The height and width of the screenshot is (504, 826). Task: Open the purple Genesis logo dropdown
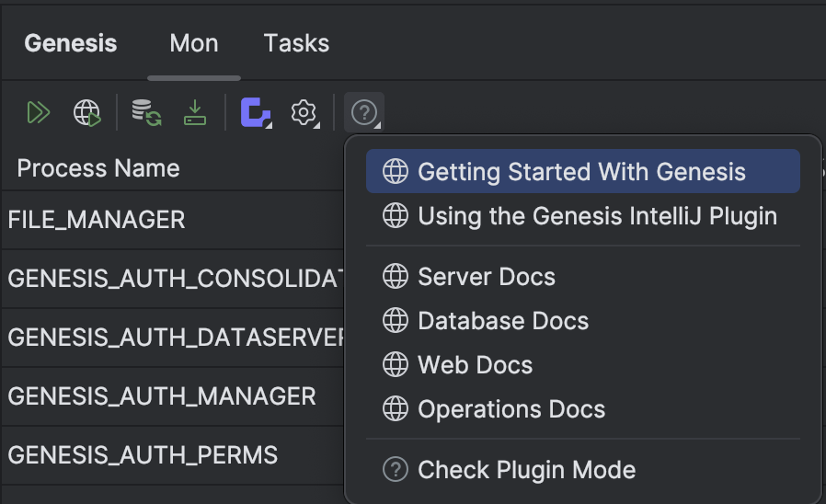[x=256, y=112]
